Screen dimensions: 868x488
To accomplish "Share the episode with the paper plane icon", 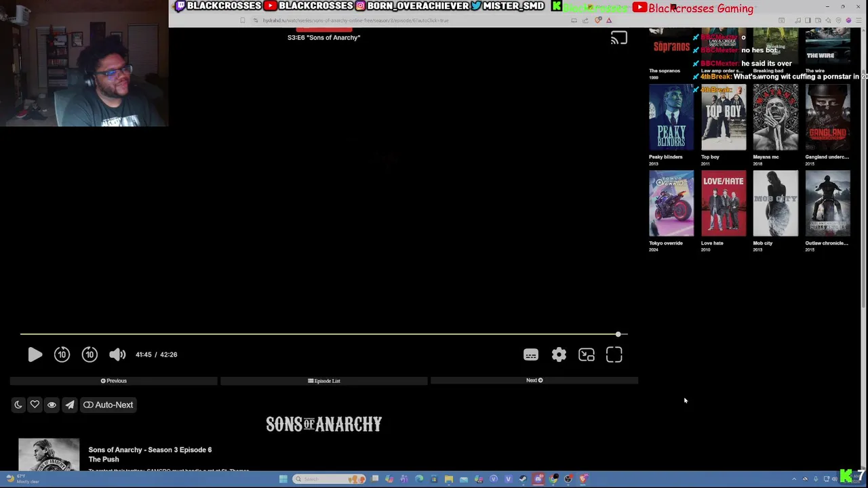I will (69, 405).
